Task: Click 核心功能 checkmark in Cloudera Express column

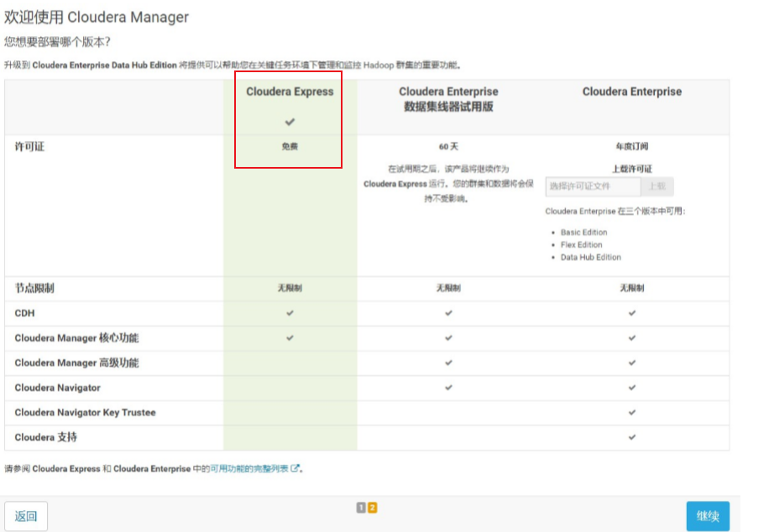Action: click(290, 338)
